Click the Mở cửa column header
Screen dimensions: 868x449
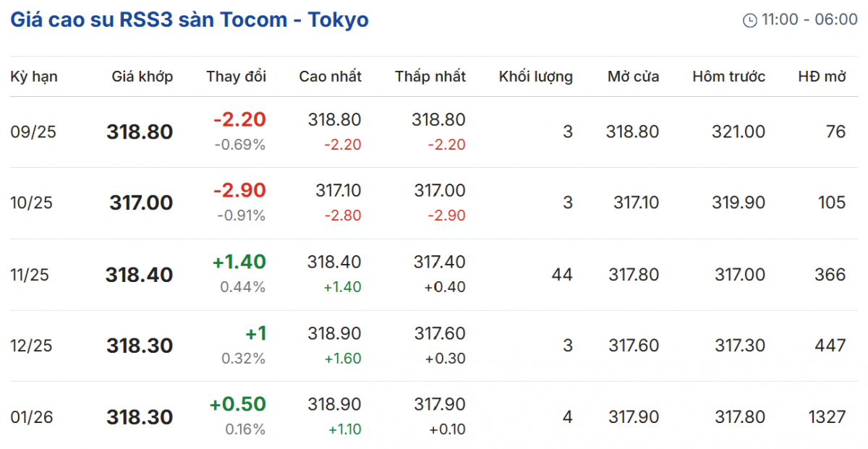633,77
